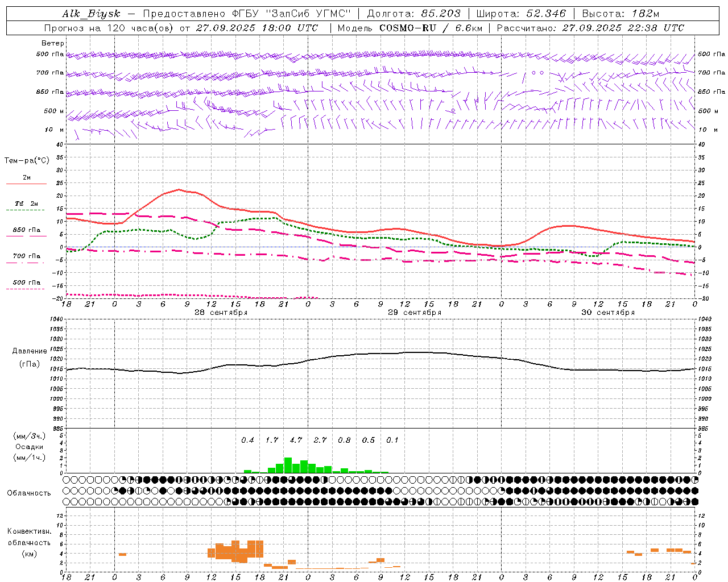Viewport: 728px width, 582px height.
Task: Click the 'Td 2м' dew point legend entry
Action: pyautogui.click(x=26, y=203)
